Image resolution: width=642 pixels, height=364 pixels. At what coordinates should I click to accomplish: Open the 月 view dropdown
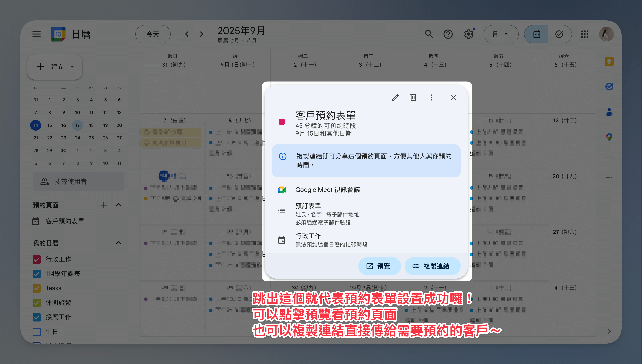pos(501,34)
